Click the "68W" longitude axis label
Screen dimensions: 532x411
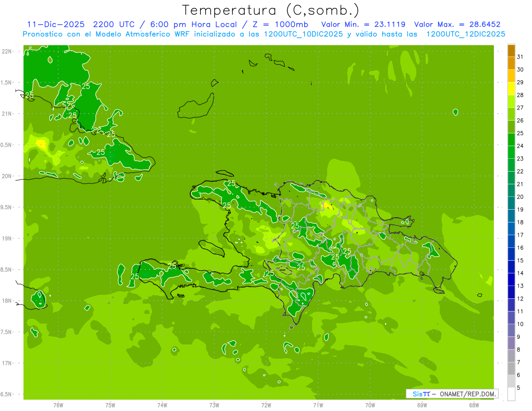click(474, 405)
